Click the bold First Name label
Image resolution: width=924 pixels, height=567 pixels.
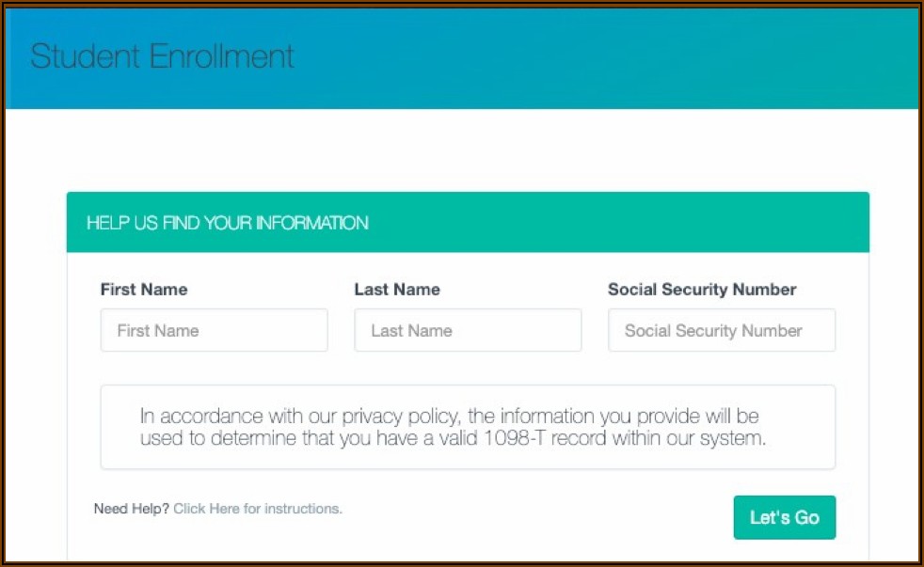point(143,290)
